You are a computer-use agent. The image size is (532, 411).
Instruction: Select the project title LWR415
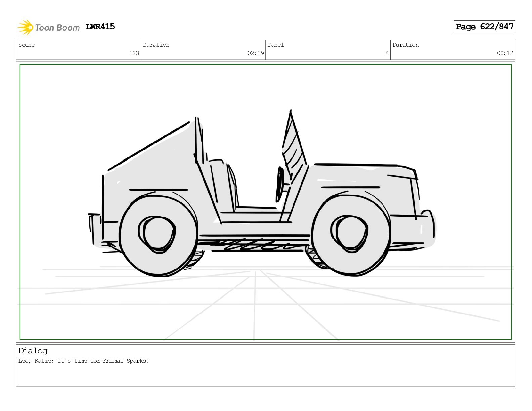100,27
